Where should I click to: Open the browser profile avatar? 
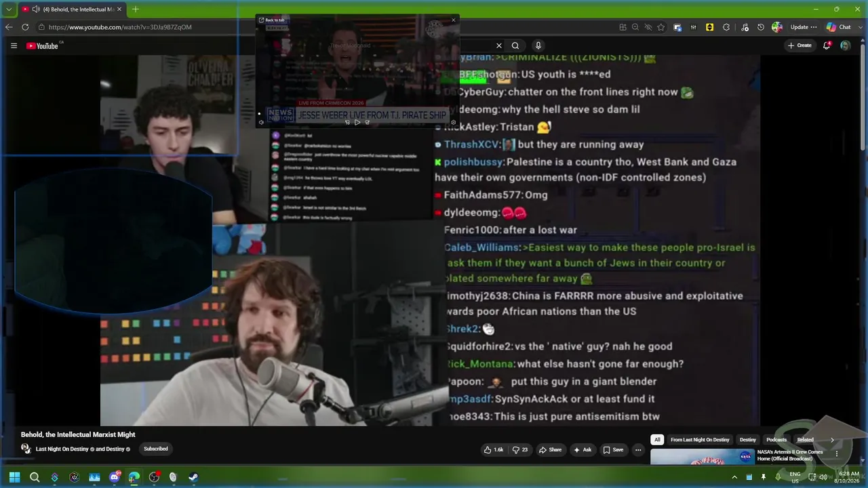tap(777, 27)
